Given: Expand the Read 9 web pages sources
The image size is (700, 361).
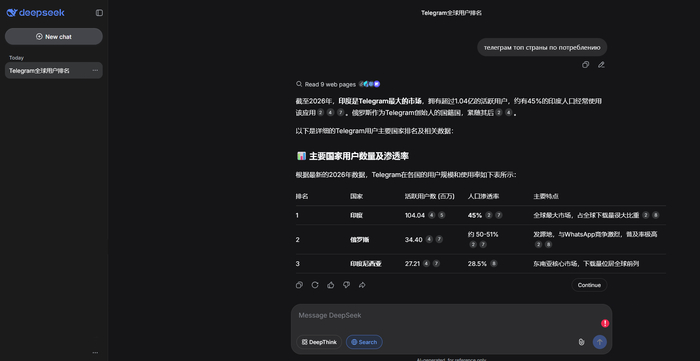Looking at the screenshot, I should (x=338, y=84).
